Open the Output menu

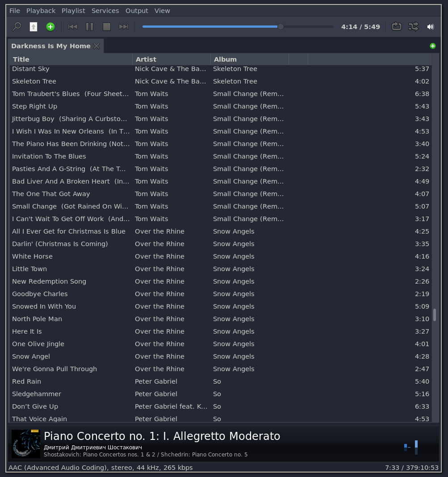[x=137, y=11]
